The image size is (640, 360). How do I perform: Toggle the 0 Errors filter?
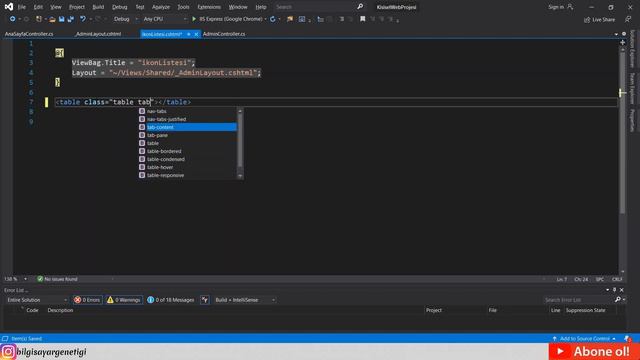[87, 300]
